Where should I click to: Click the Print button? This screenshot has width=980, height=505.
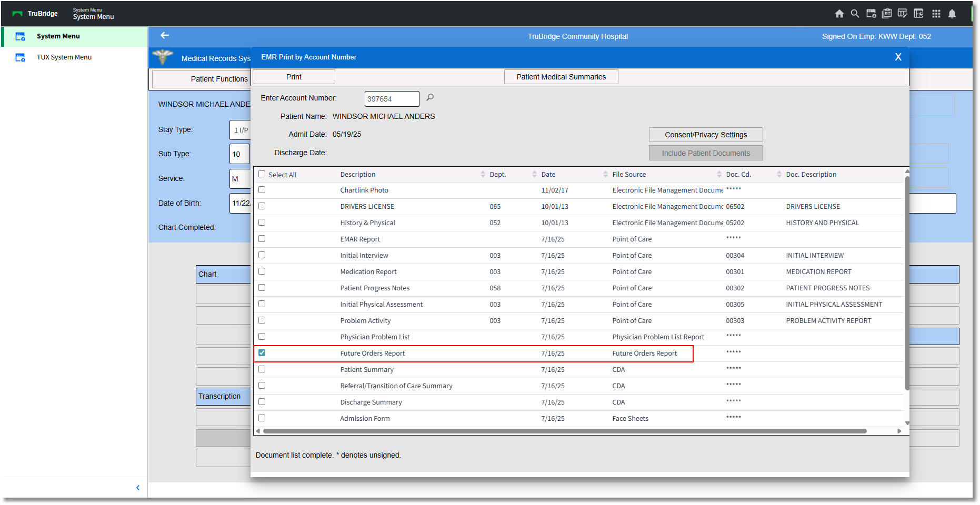point(294,77)
